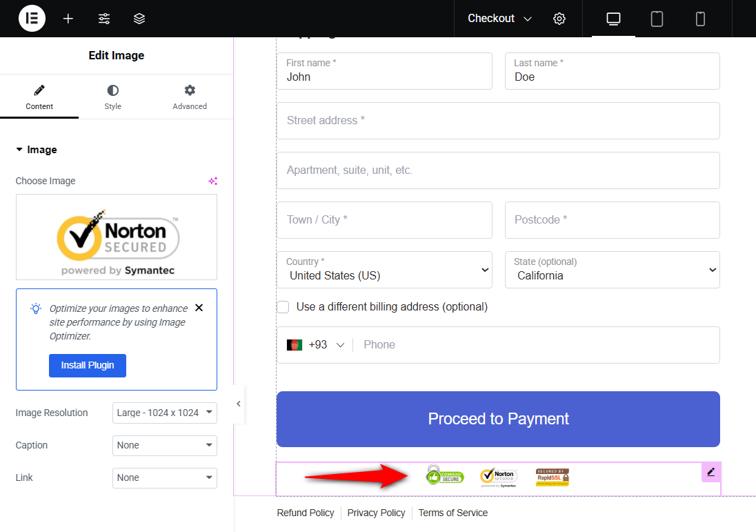The width and height of the screenshot is (756, 532).
Task: Open the Style tab
Action: [x=113, y=97]
